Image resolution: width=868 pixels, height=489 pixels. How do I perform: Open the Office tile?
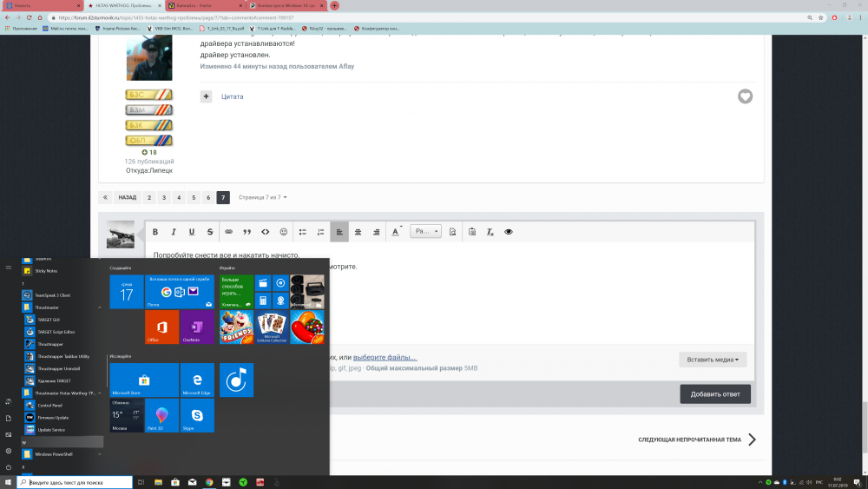tap(161, 327)
